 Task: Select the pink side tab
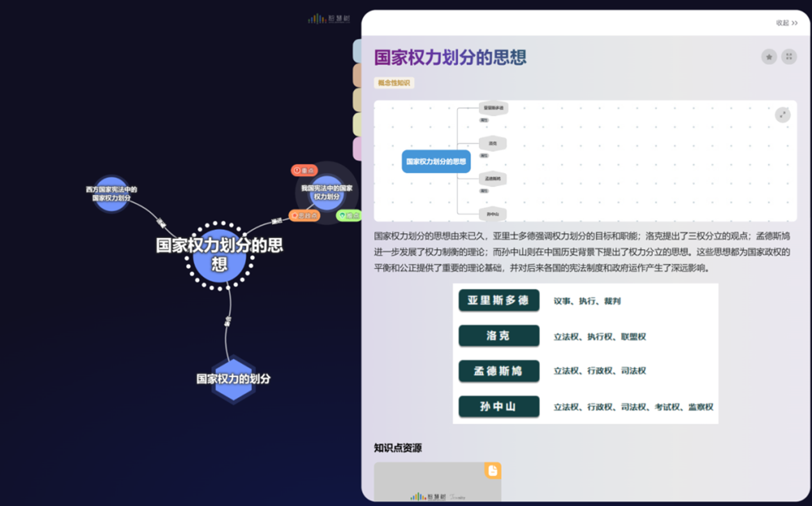[x=357, y=149]
